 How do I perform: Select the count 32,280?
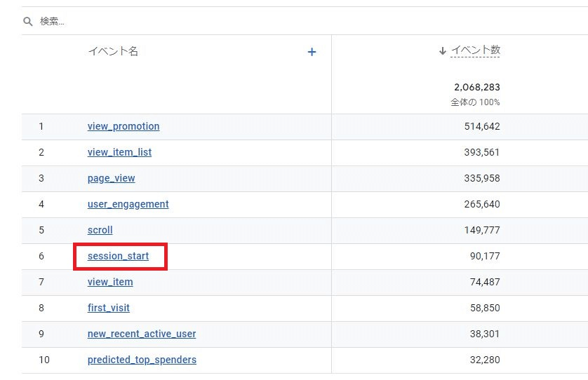click(485, 360)
